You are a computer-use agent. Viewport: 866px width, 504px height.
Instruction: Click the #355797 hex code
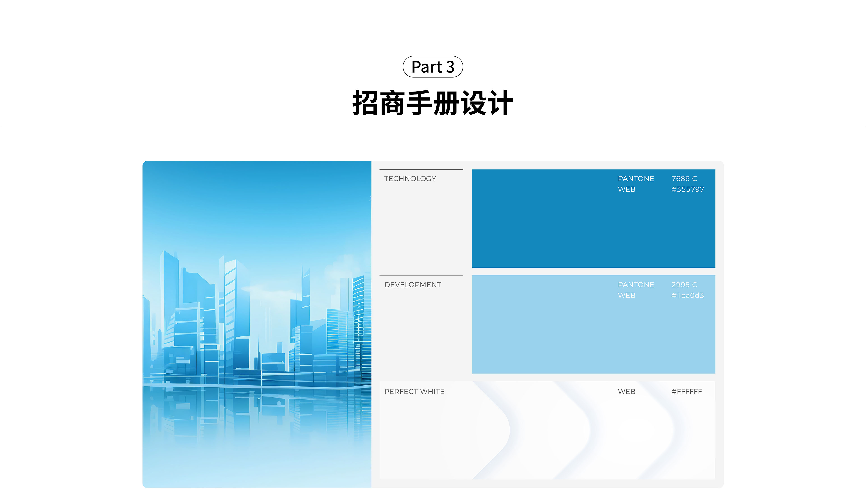click(688, 189)
